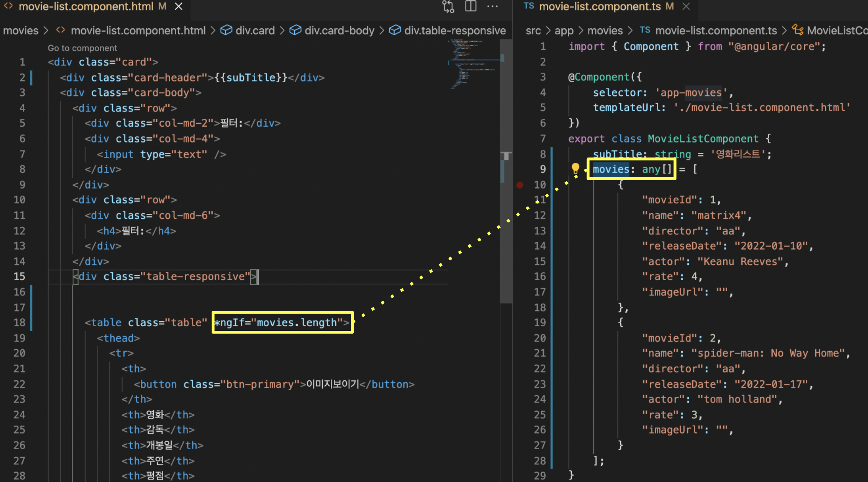This screenshot has width=868, height=482.
Task: Click the MovieListComponent class symbol icon
Action: coord(798,30)
